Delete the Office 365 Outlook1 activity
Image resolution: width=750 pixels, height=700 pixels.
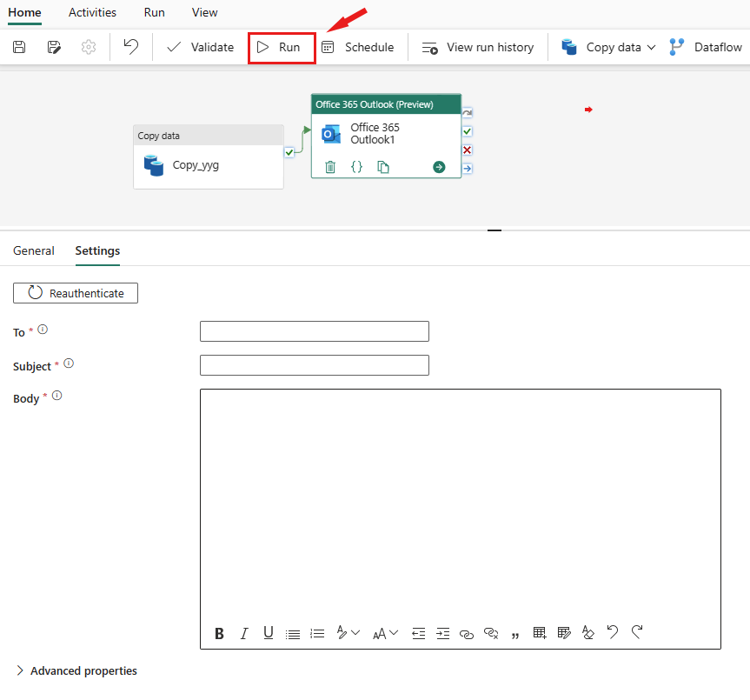point(330,167)
